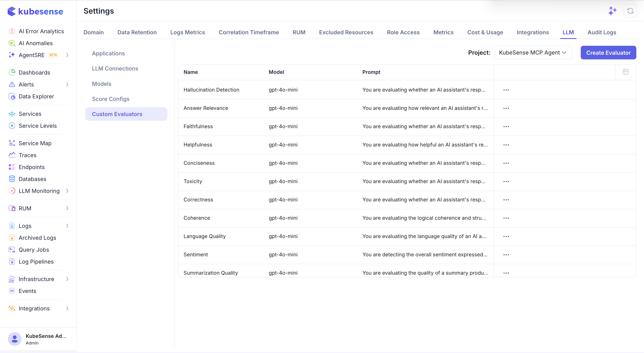Open Data Explorer in sidebar

tap(36, 96)
